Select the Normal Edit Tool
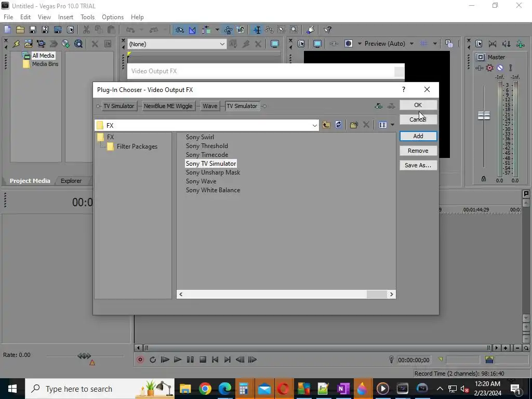Viewport: 532px width, 399px height. tap(257, 30)
